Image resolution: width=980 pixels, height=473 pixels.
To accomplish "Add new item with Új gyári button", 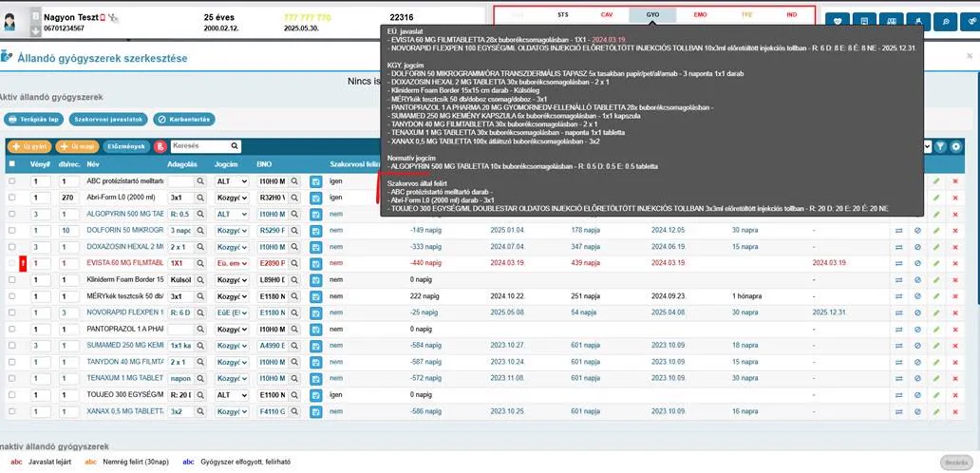I will [x=29, y=147].
